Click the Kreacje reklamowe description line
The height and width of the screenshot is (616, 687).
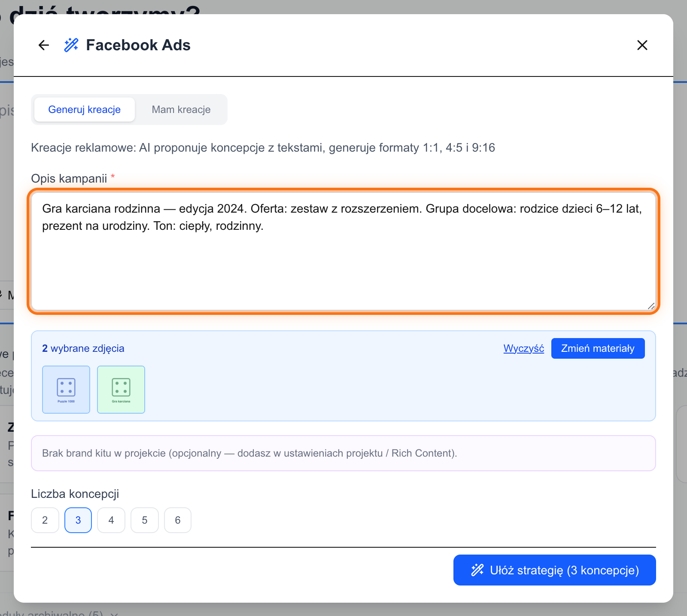click(263, 148)
